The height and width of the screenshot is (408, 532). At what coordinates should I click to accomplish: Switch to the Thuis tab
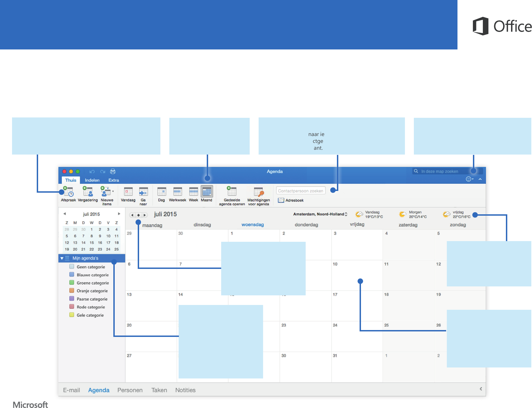point(71,180)
